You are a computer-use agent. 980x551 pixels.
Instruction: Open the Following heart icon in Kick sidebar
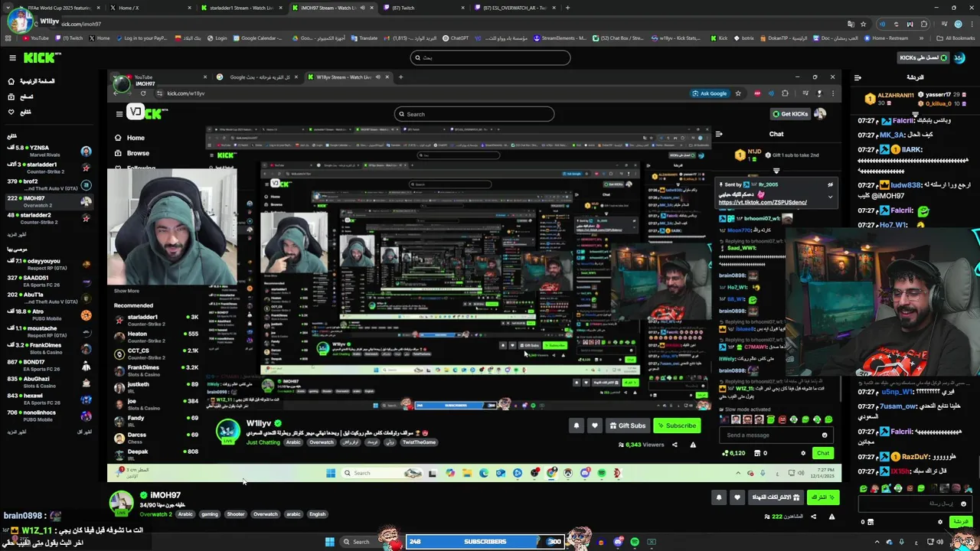(x=11, y=112)
